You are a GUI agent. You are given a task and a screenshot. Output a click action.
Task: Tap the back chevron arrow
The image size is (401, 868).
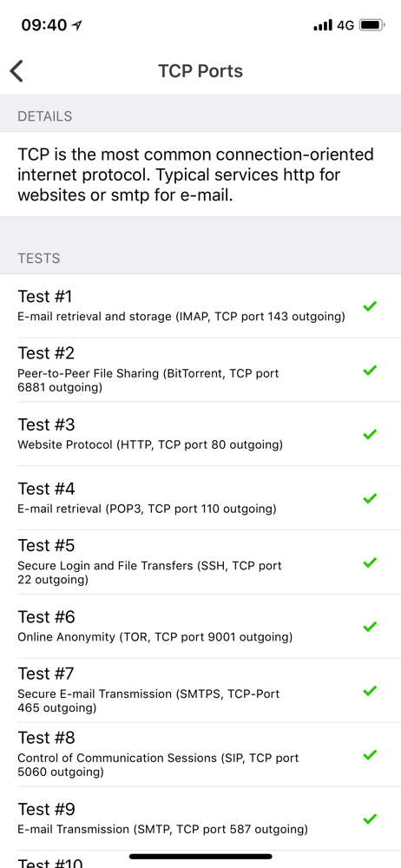click(x=16, y=71)
